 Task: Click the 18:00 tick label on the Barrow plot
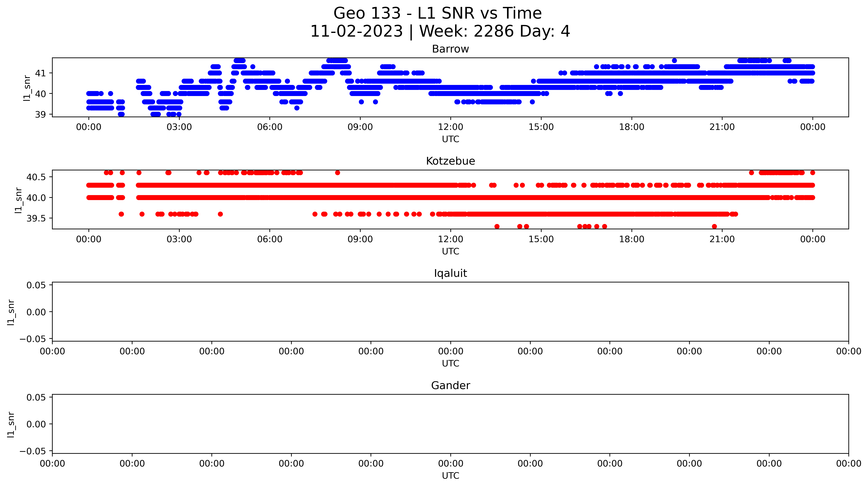tap(631, 127)
